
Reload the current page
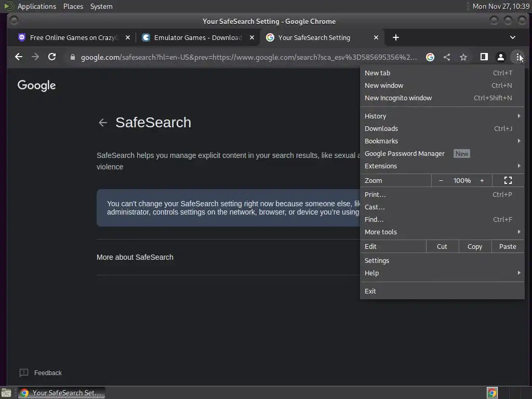coord(52,57)
